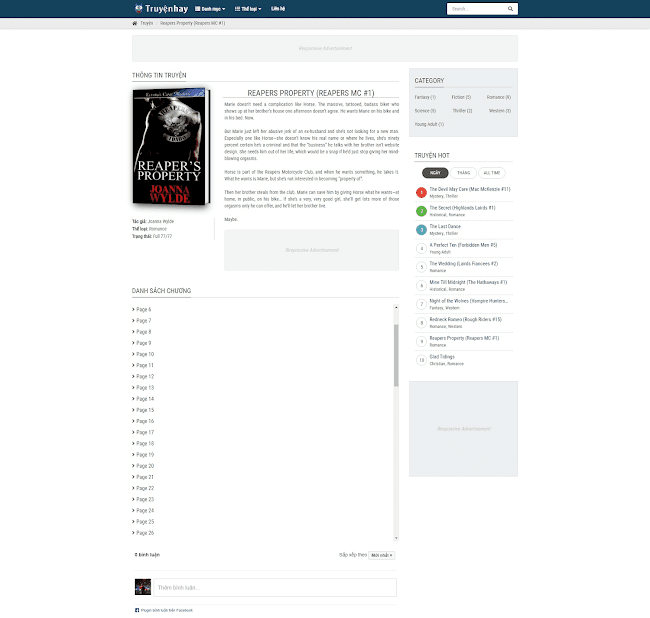The height and width of the screenshot is (618, 650).
Task: Select the NGÀY hot-stories tab
Action: click(435, 173)
